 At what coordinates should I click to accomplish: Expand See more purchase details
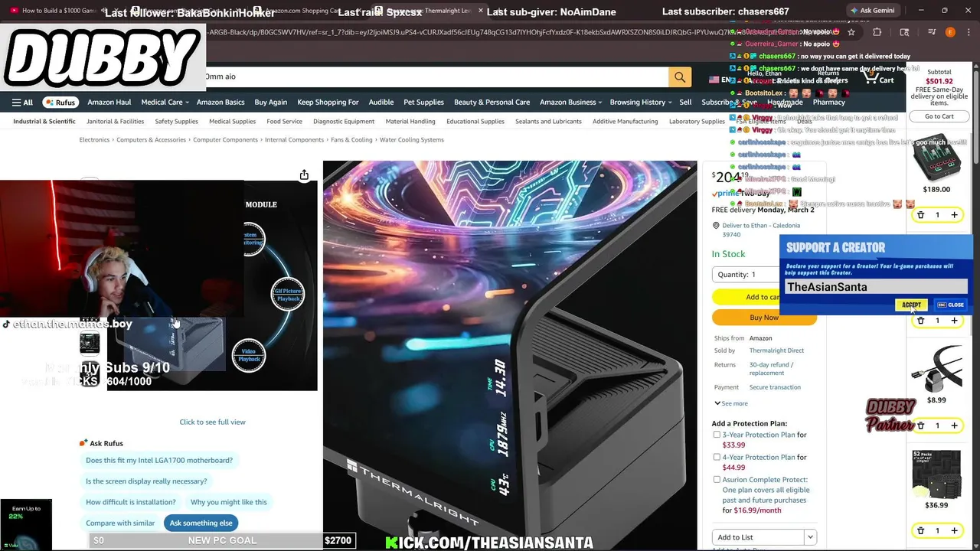pos(731,403)
